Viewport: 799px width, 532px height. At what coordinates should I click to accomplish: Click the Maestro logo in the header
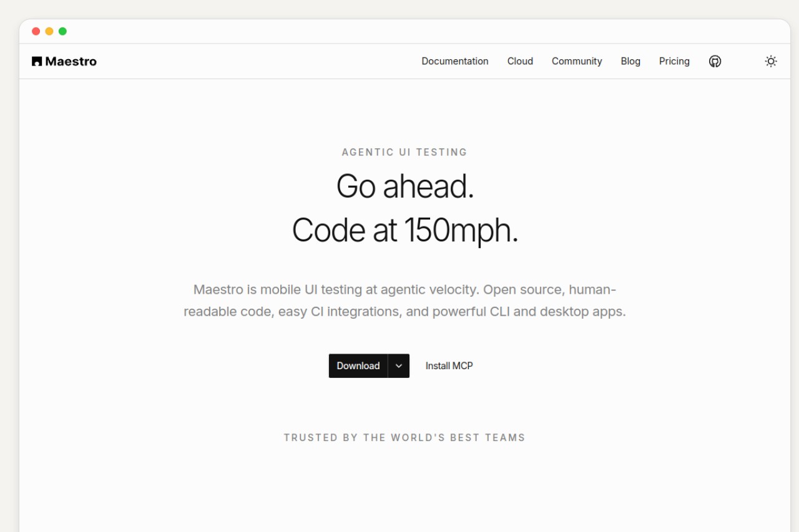click(64, 61)
